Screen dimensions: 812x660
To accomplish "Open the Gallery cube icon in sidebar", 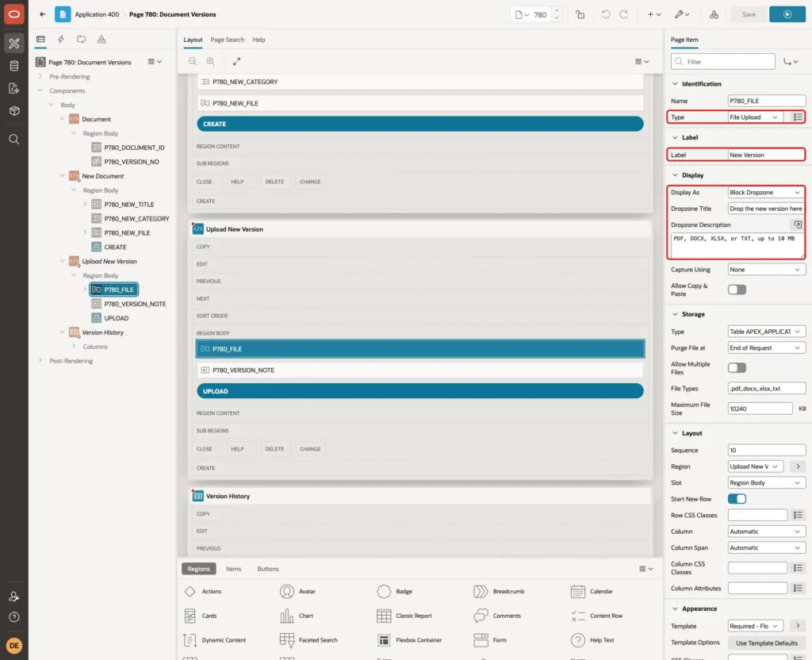I will click(14, 111).
